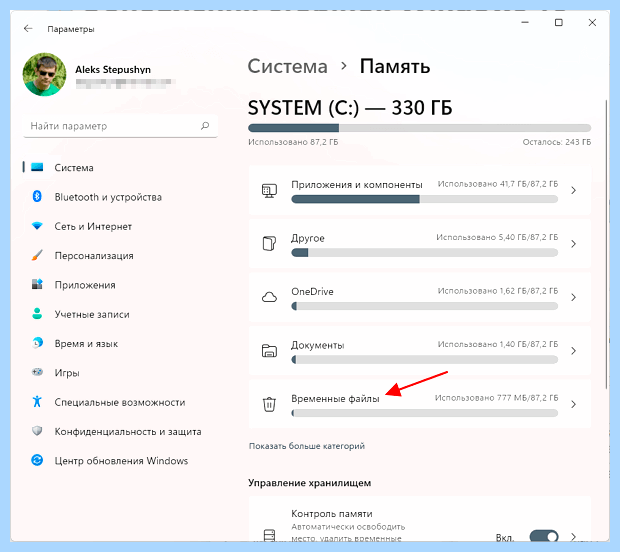Click the Приложения sidebar icon
The image size is (620, 552).
coord(37,284)
